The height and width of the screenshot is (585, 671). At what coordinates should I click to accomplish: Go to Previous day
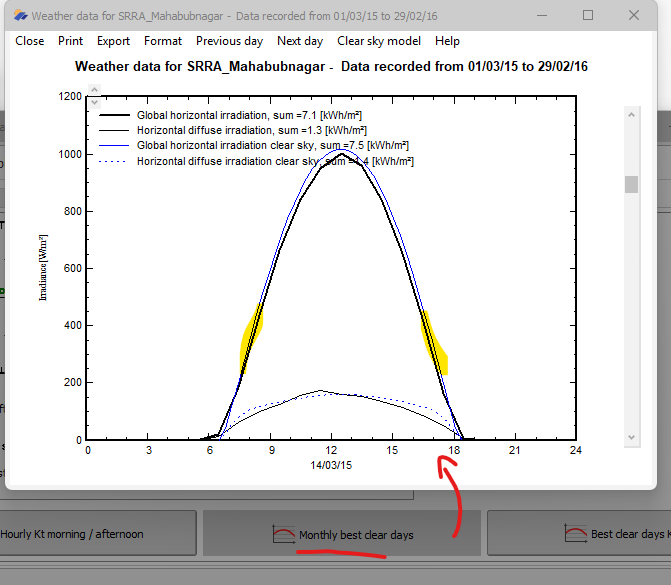(x=229, y=41)
